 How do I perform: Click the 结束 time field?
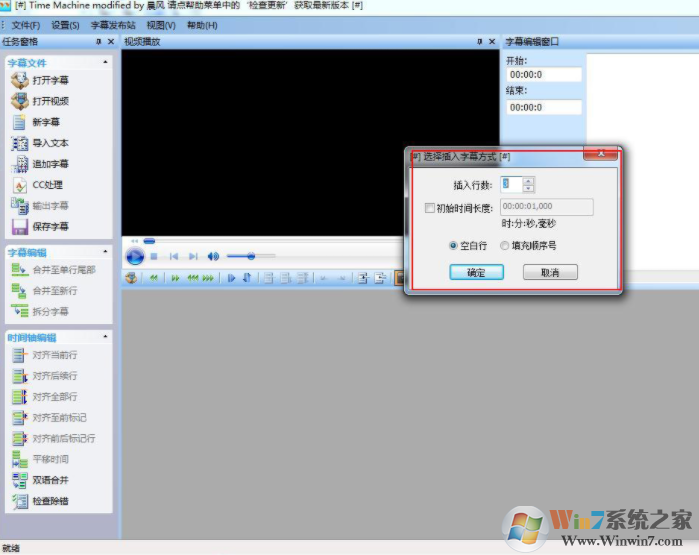coord(544,107)
